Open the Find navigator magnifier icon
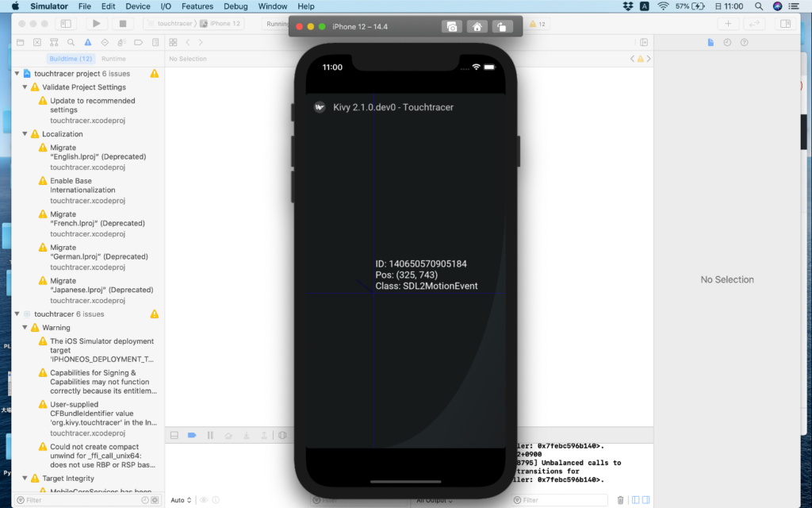 point(71,42)
